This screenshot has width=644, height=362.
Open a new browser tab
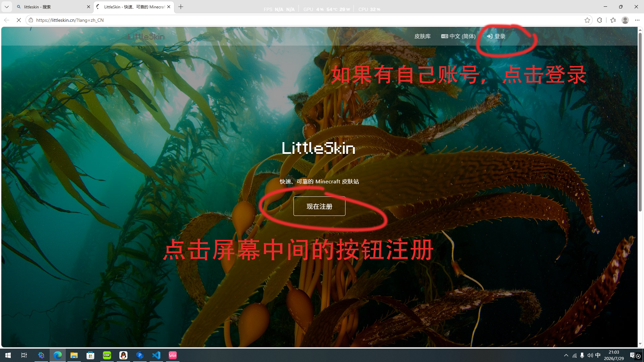pyautogui.click(x=181, y=7)
